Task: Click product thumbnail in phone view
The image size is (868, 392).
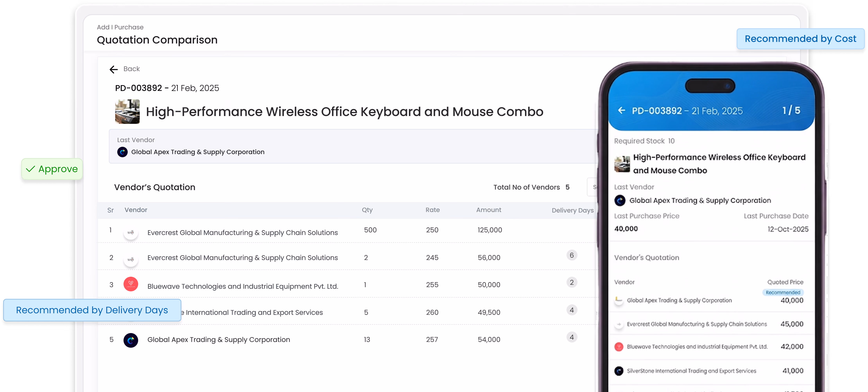Action: pyautogui.click(x=622, y=164)
